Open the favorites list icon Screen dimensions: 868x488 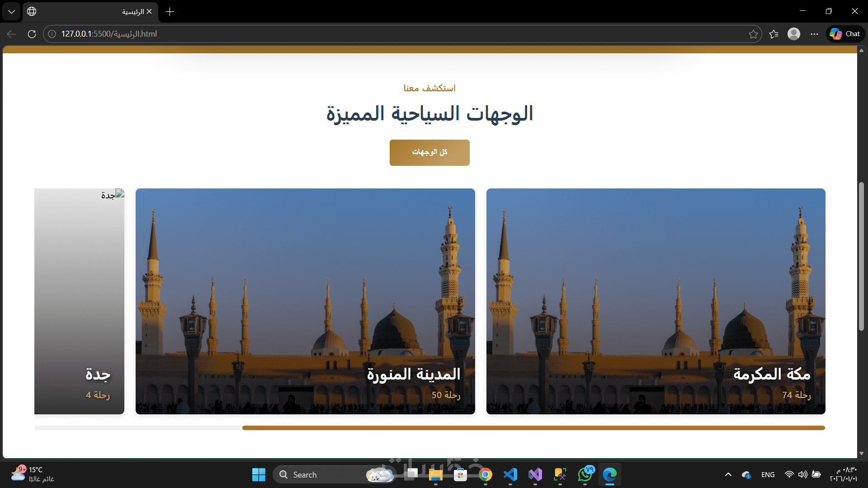point(774,34)
